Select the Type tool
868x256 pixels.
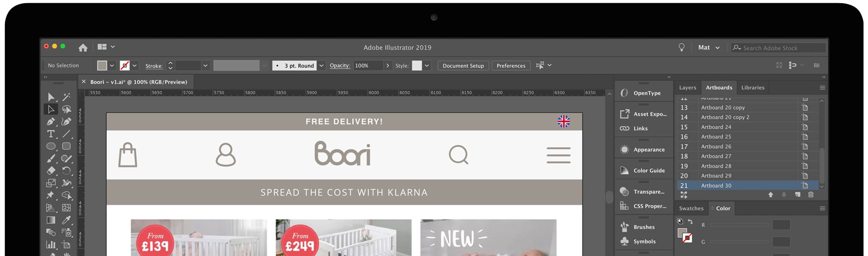pos(51,134)
